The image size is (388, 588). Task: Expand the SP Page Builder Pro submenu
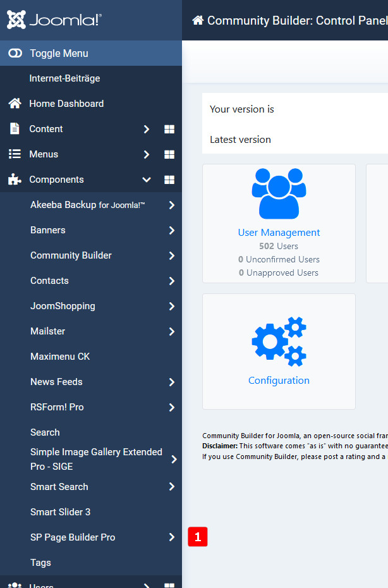[171, 537]
